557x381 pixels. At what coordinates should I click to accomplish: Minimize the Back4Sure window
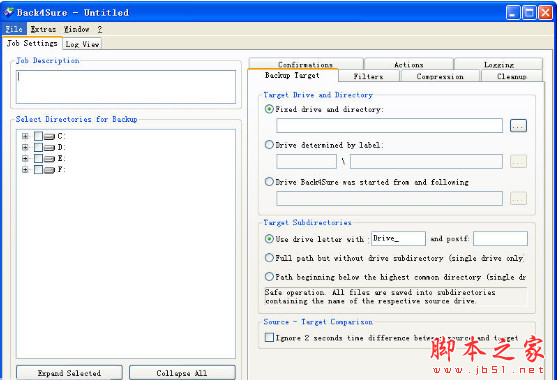click(x=513, y=13)
